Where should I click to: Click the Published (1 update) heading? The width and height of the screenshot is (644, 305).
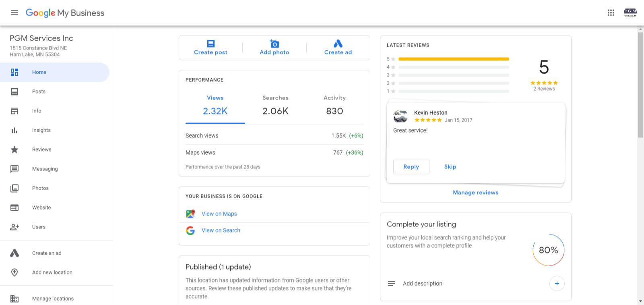[x=218, y=267]
